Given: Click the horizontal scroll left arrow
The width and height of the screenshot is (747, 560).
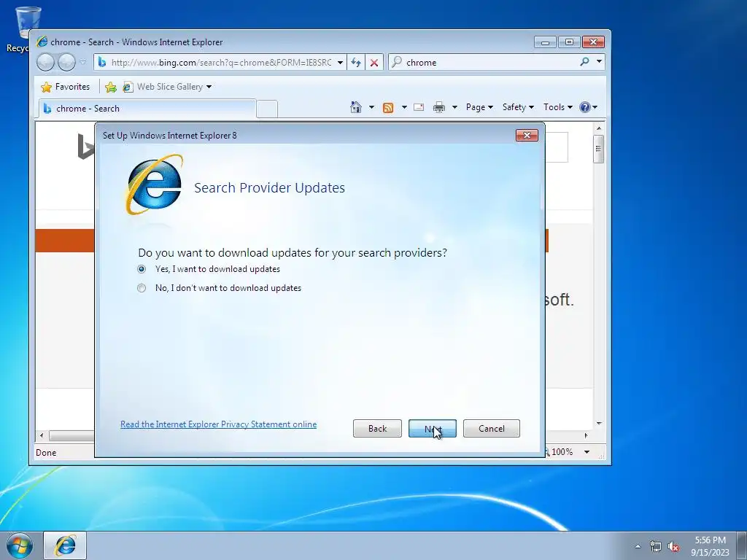Looking at the screenshot, I should (42, 435).
